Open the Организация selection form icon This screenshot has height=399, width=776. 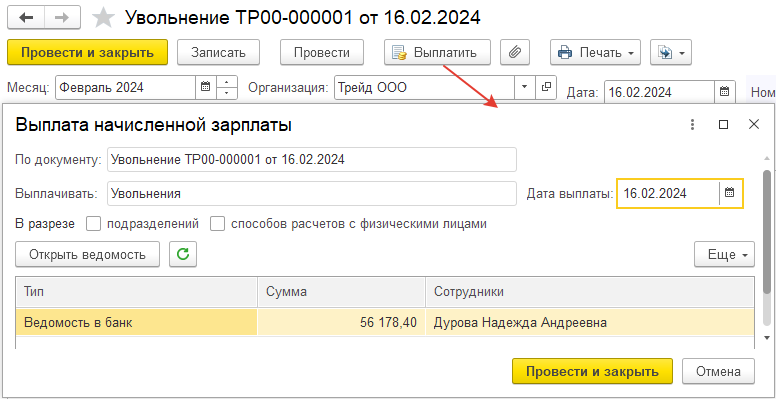click(546, 87)
